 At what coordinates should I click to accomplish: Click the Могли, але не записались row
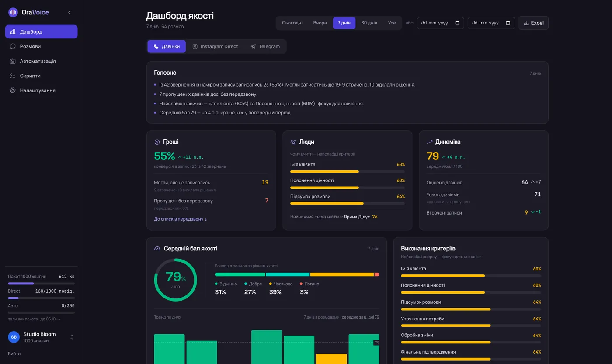pyautogui.click(x=211, y=186)
